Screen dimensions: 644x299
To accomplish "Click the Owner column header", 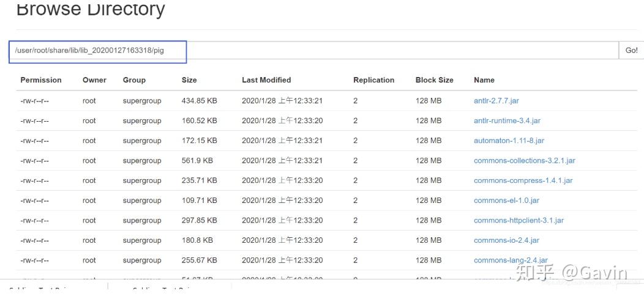I will (x=94, y=80).
